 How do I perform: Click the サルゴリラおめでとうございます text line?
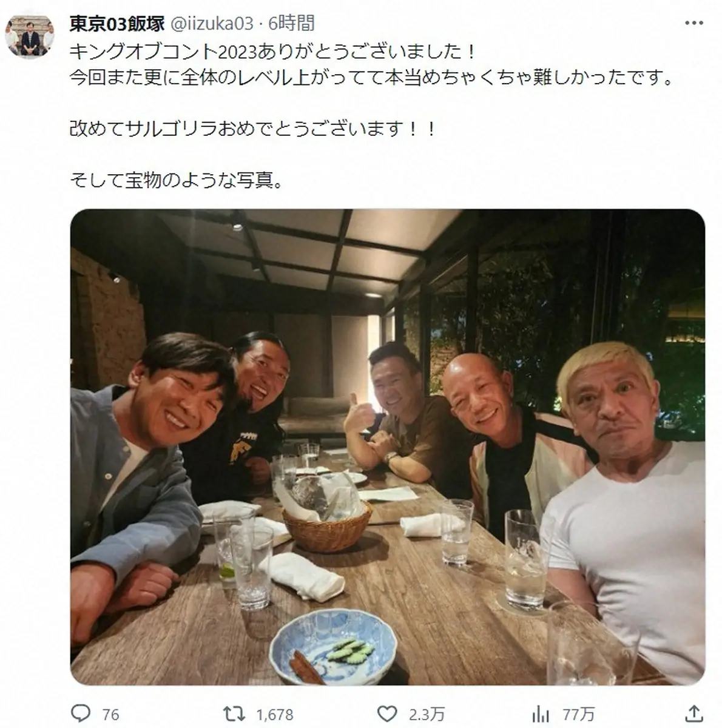click(x=253, y=129)
